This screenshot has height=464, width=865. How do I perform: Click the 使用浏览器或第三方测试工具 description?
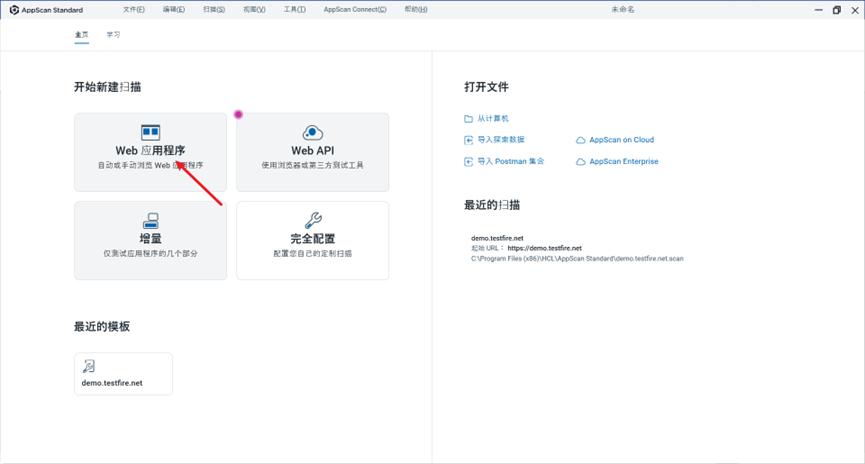(313, 165)
